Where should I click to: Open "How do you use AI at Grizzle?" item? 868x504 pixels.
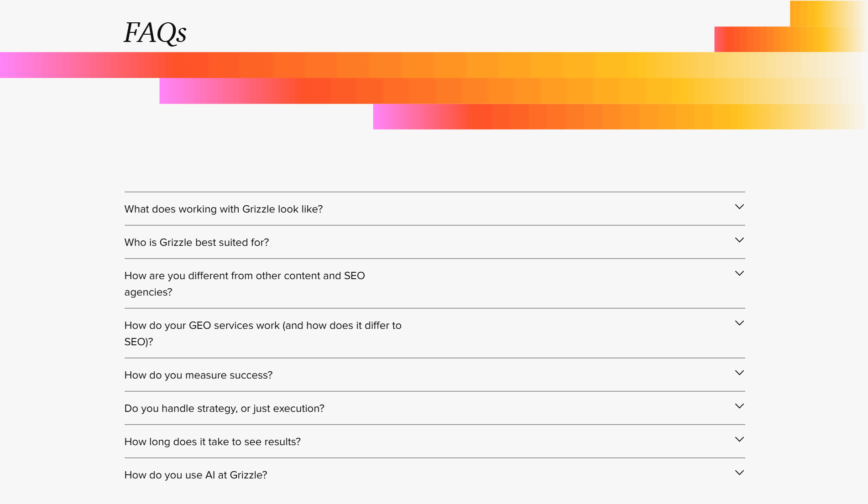(x=196, y=475)
